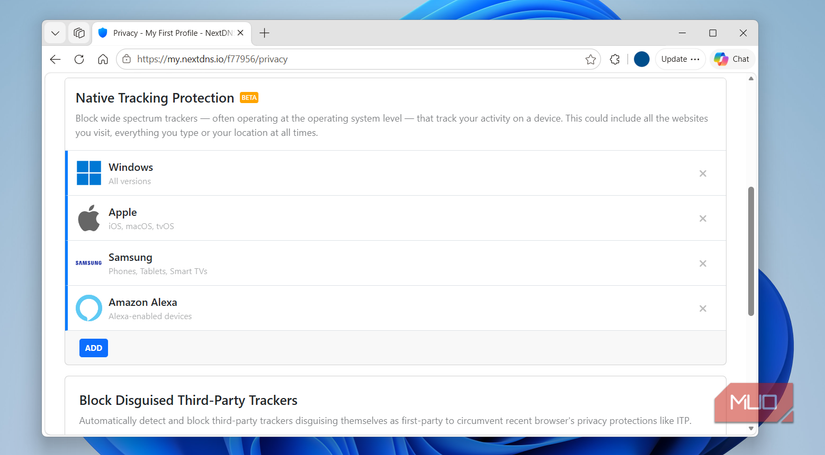Viewport: 825px width, 455px height.
Task: Click the Windows logo icon
Action: pos(89,173)
